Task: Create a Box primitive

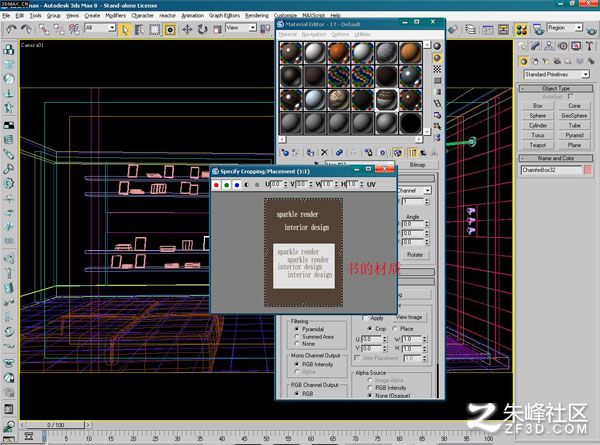Action: pyautogui.click(x=538, y=106)
